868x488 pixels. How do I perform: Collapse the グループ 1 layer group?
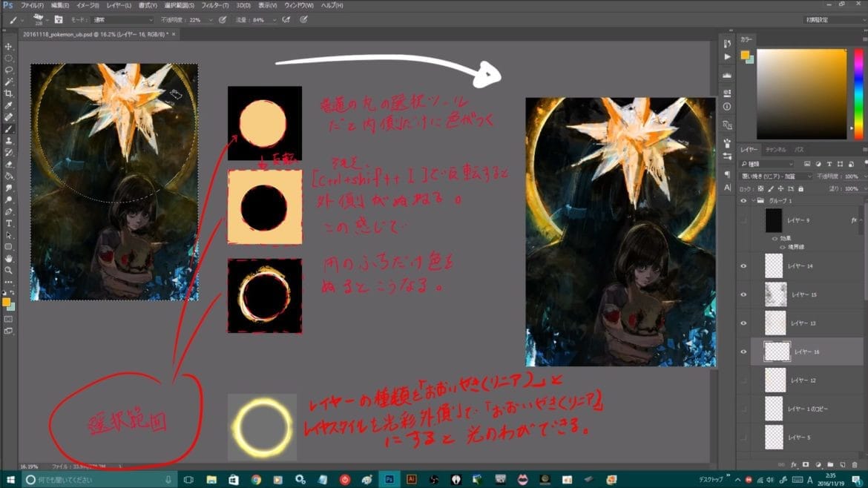coord(754,200)
